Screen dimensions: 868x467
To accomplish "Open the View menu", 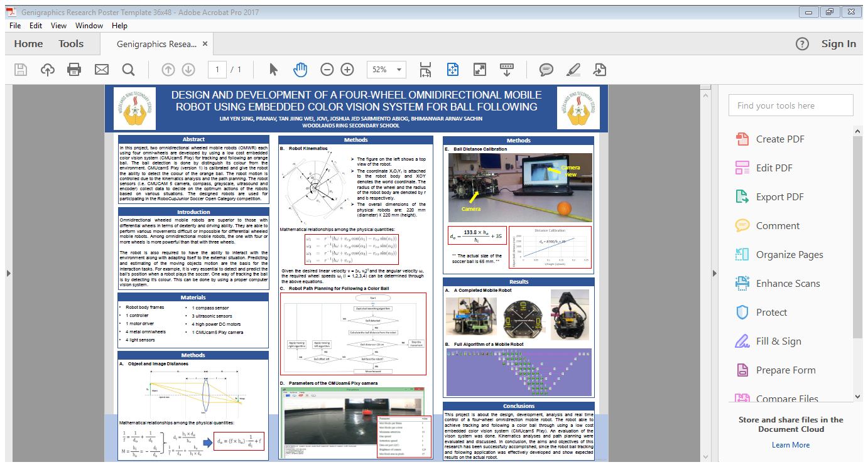I will click(x=59, y=26).
